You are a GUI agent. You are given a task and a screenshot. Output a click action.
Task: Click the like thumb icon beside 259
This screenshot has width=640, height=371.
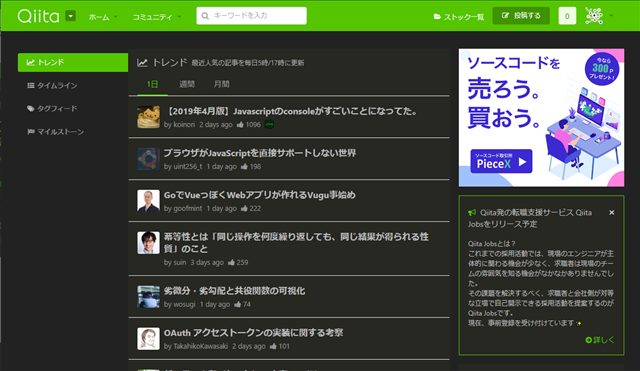click(x=231, y=262)
